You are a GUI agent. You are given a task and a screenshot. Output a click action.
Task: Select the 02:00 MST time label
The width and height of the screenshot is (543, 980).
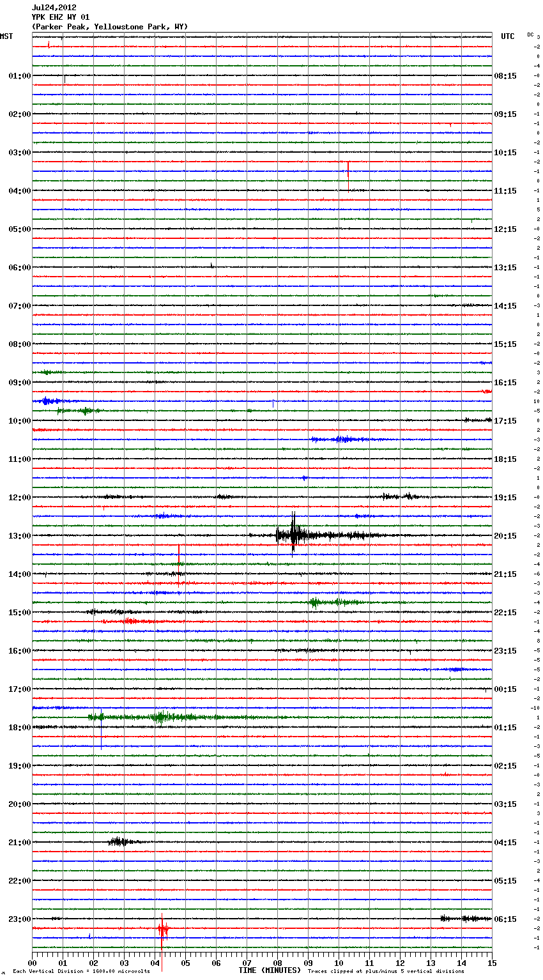pyautogui.click(x=19, y=114)
